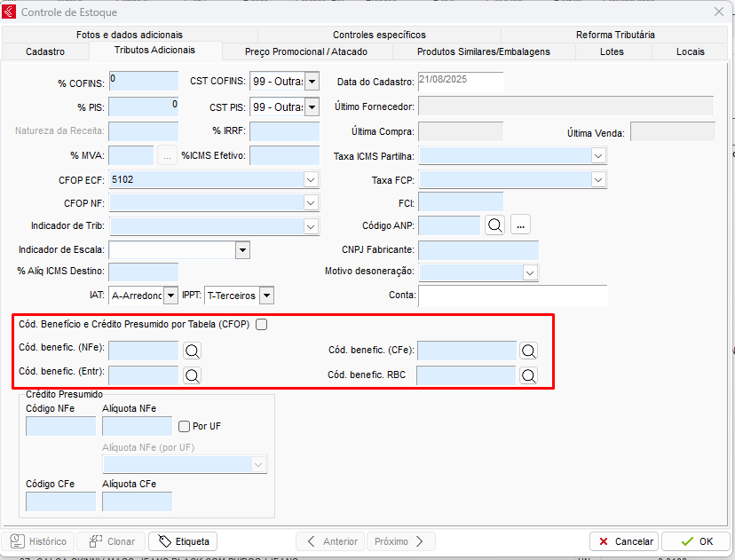The width and height of the screenshot is (735, 560).
Task: Expand the CFOP ECF dropdown
Action: (x=311, y=180)
